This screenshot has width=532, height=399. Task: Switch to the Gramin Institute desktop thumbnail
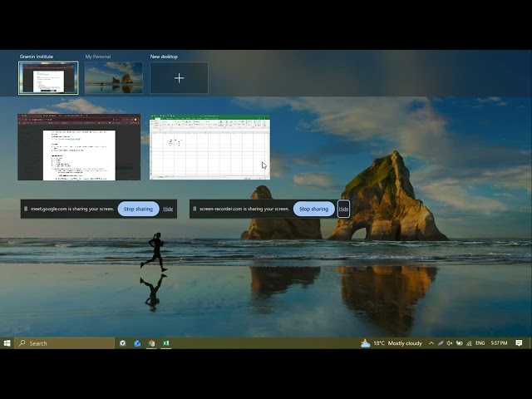pyautogui.click(x=48, y=78)
